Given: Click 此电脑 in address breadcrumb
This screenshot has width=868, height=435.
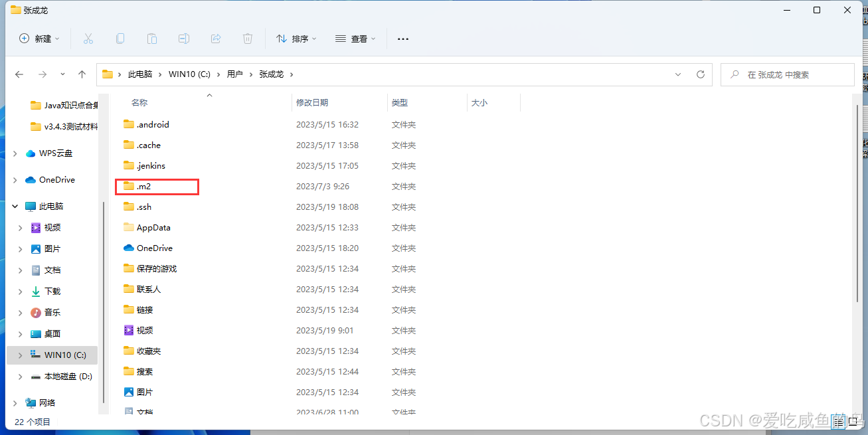Looking at the screenshot, I should click(x=140, y=74).
